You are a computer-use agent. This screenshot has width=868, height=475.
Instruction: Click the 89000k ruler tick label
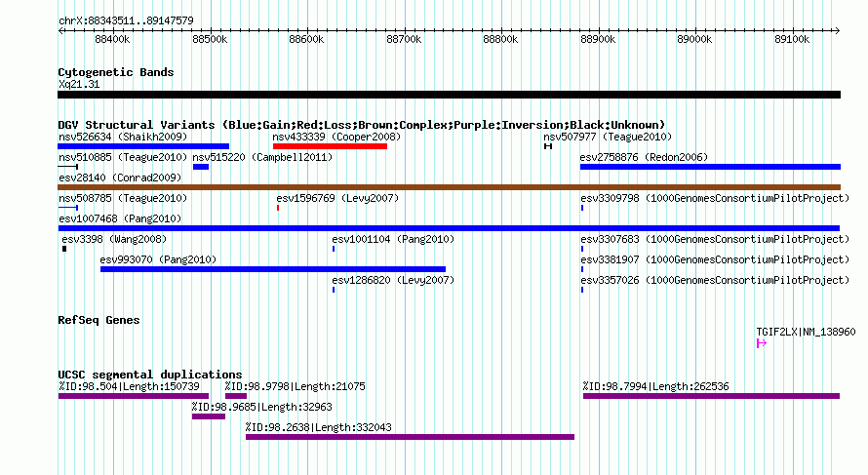(x=694, y=39)
